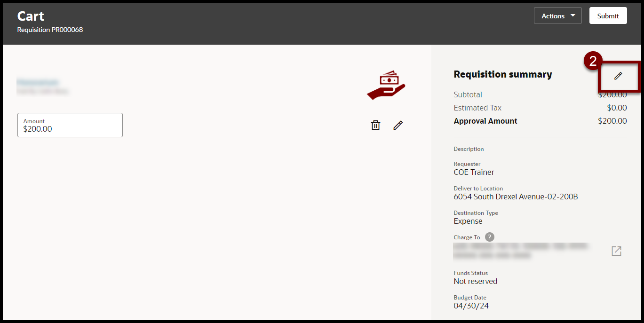Click the COE Trainer requester name
The height and width of the screenshot is (323, 644).
coord(474,172)
